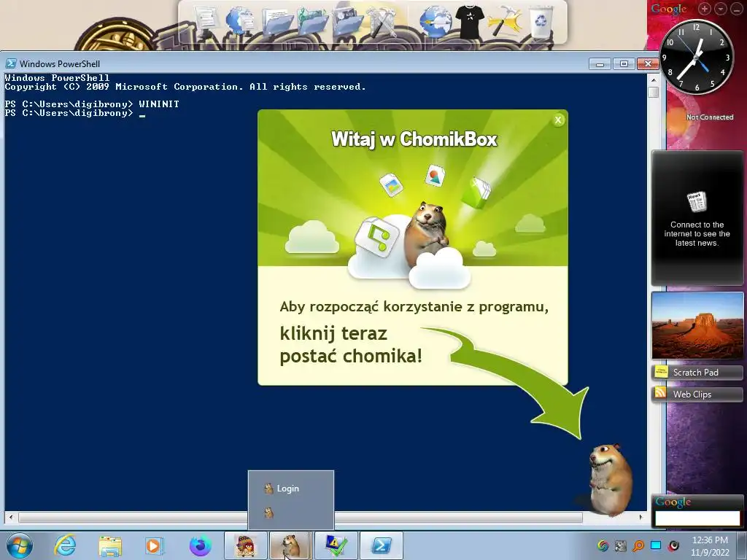Open the Google sidebar dropdown menu arrow

pyautogui.click(x=721, y=9)
